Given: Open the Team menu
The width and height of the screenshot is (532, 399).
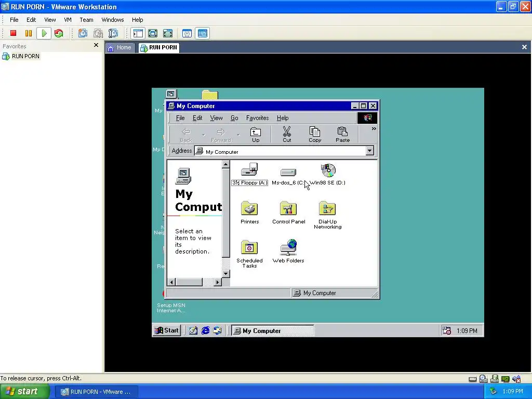Looking at the screenshot, I should (86, 20).
